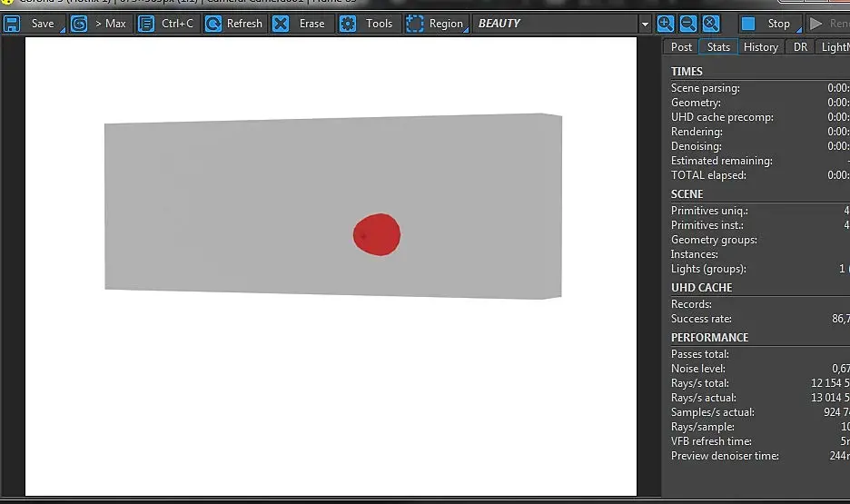Screen dimensions: 850x504
Task: Click the 'Records:' row
Action: (x=760, y=304)
